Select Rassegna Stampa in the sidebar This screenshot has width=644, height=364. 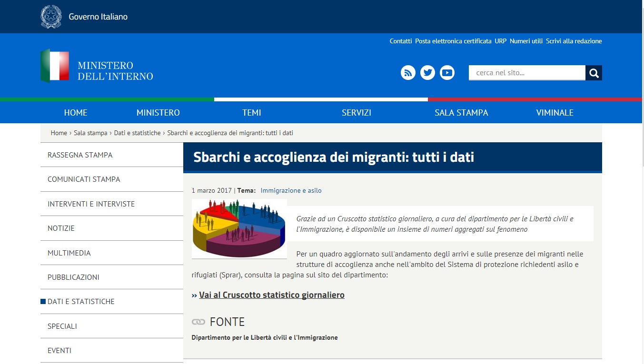tap(80, 155)
